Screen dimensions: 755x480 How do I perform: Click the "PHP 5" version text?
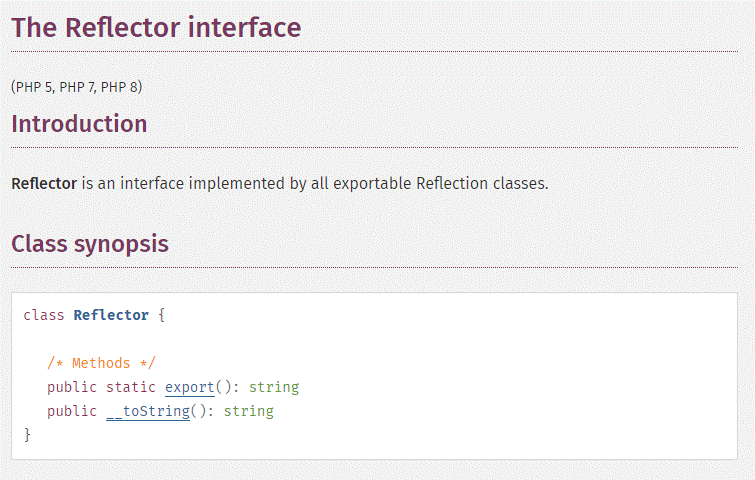(x=35, y=87)
